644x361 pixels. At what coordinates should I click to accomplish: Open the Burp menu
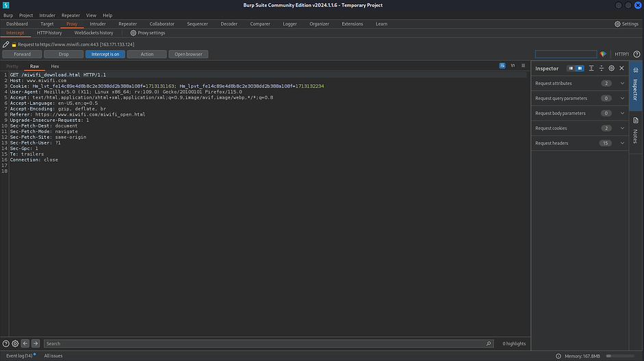coord(8,15)
